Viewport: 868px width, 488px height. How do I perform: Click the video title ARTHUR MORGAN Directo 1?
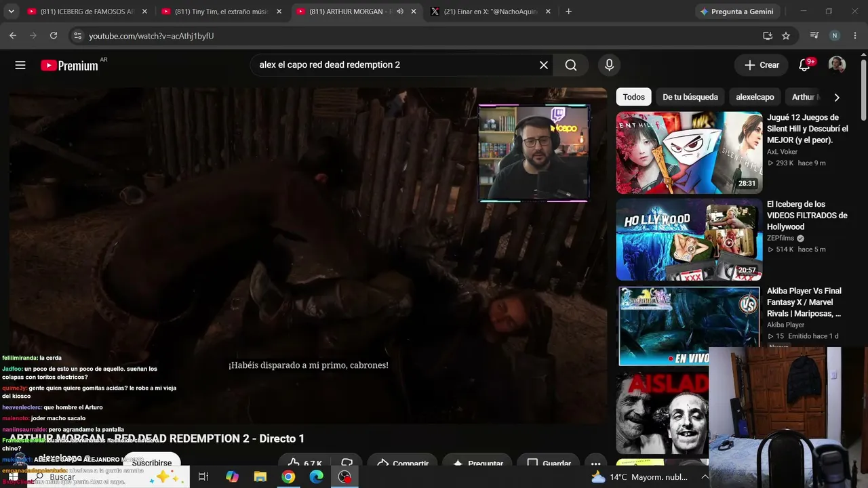point(157,439)
